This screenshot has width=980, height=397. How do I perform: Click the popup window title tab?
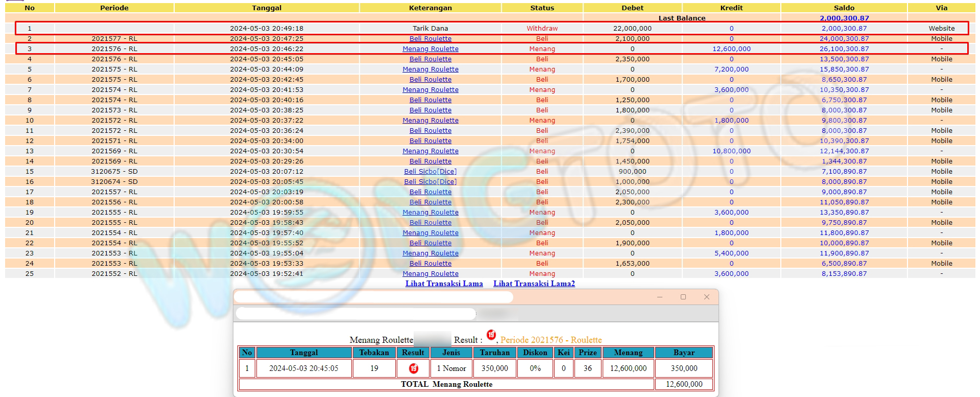click(x=373, y=297)
